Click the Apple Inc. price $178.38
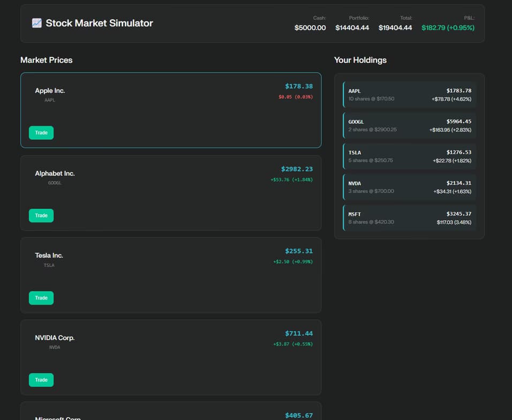Viewport: 512px width, 420px height. click(298, 86)
